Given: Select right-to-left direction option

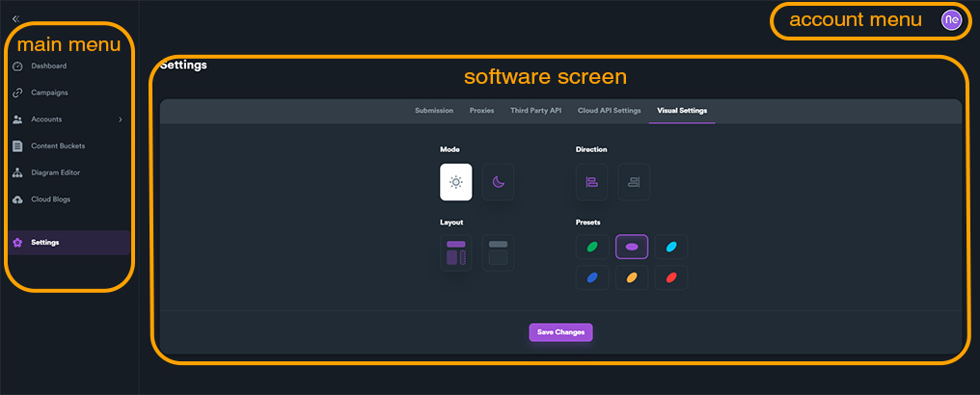Looking at the screenshot, I should 634,182.
